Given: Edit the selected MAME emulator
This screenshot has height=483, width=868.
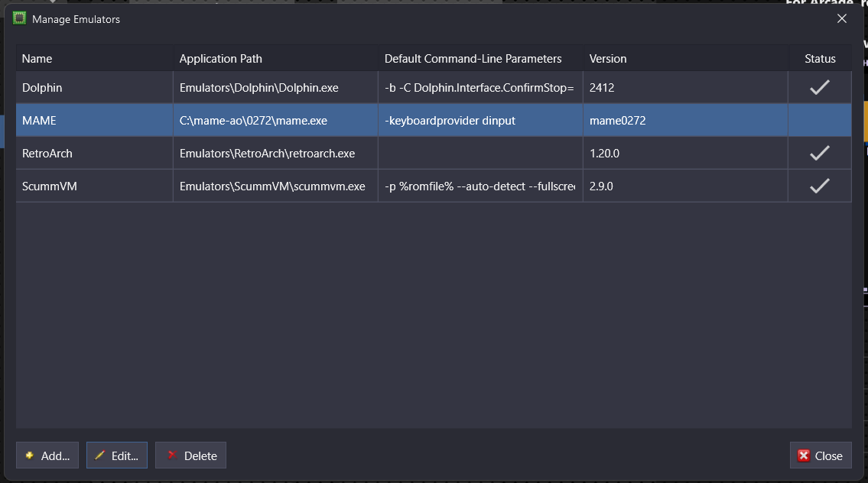Looking at the screenshot, I should 117,455.
